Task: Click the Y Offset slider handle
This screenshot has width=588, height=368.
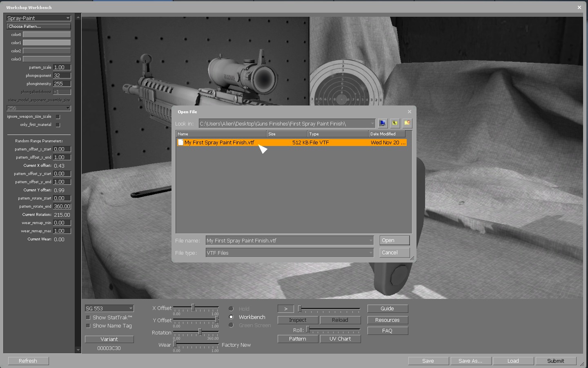Action: pyautogui.click(x=216, y=319)
